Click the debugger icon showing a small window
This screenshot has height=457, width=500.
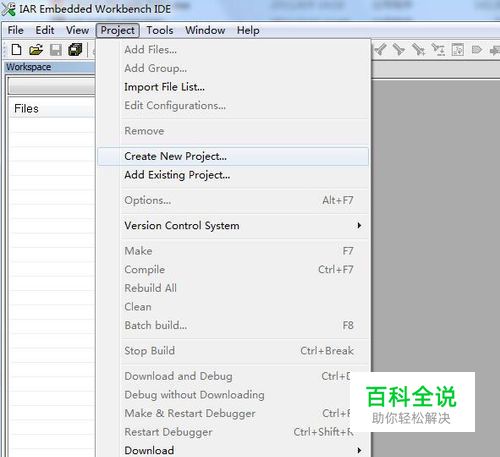click(x=457, y=50)
